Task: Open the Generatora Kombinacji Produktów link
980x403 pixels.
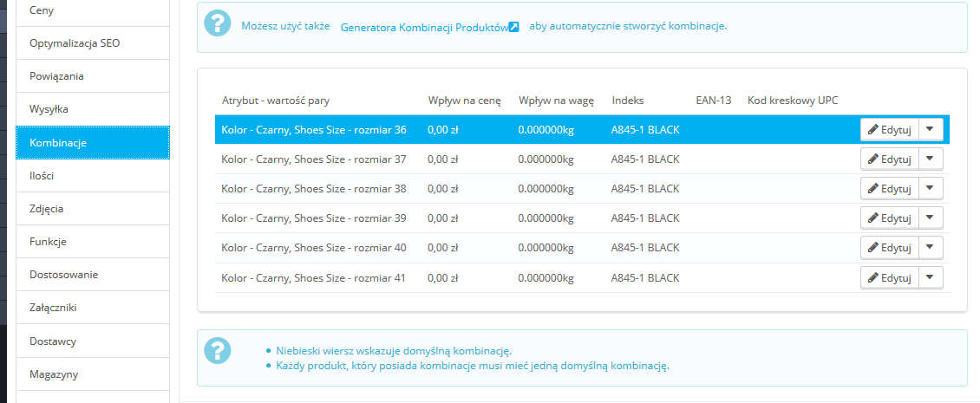Action: 424,27
